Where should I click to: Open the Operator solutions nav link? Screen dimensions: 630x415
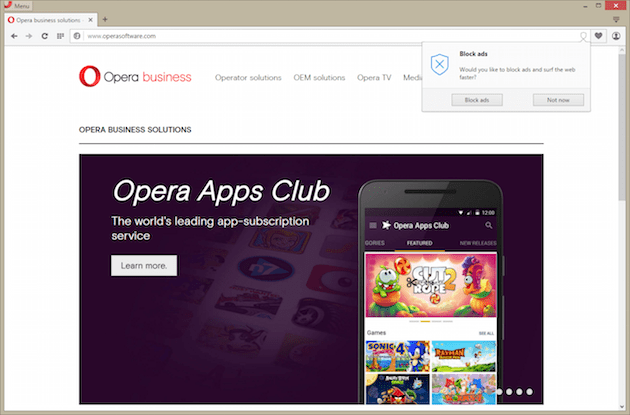(248, 78)
